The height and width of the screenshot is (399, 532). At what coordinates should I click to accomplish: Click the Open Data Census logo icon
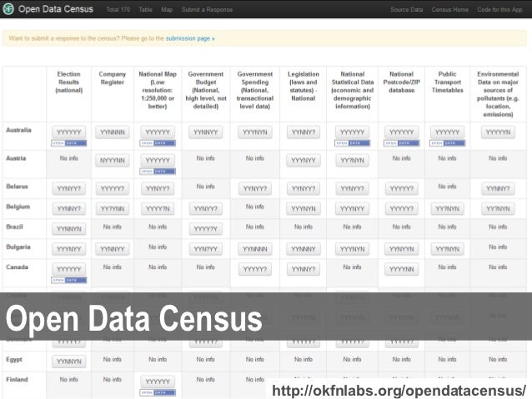point(8,9)
